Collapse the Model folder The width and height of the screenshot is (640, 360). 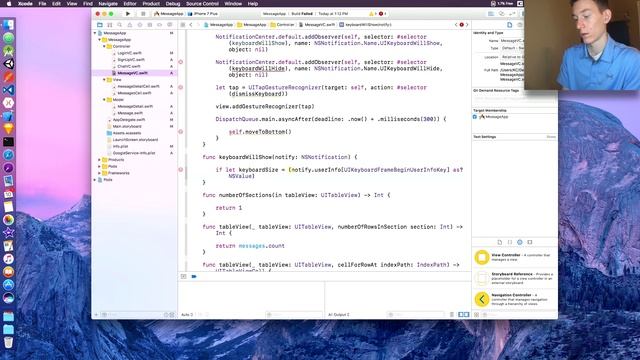(104, 100)
